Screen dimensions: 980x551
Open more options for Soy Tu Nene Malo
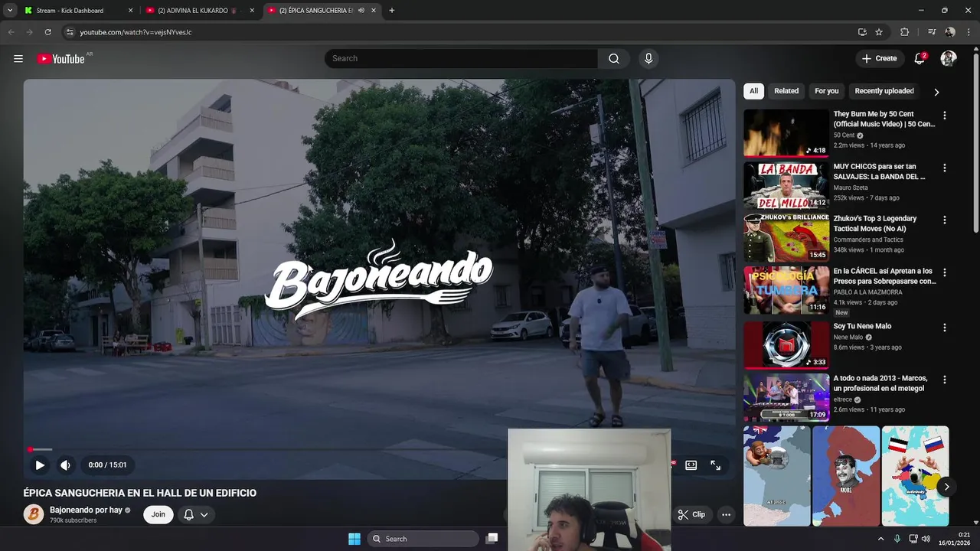(x=944, y=328)
